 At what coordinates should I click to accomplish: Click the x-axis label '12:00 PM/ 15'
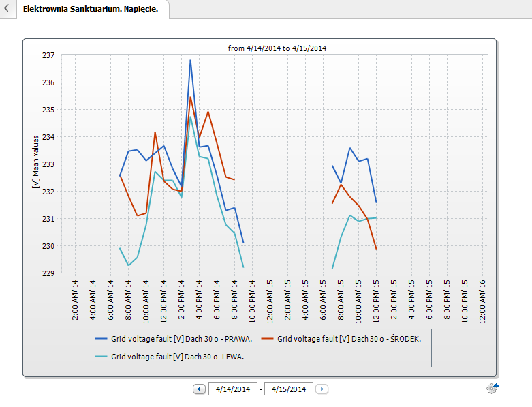(376, 301)
